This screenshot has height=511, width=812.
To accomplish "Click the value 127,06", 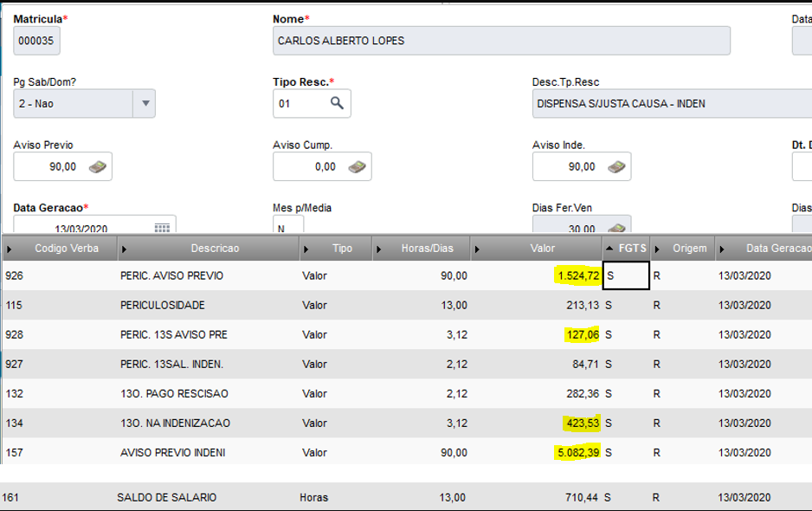I will (583, 335).
